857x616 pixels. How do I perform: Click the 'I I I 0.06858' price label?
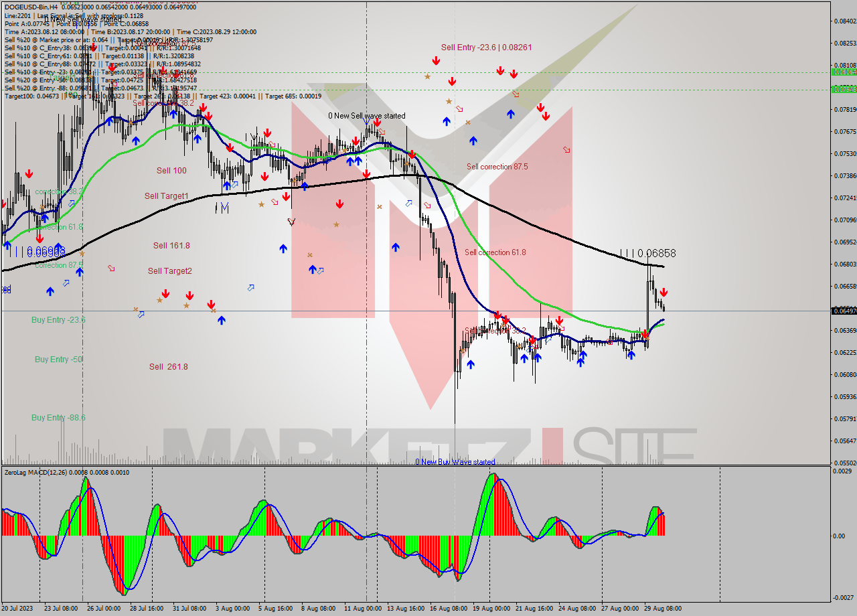pyautogui.click(x=647, y=254)
